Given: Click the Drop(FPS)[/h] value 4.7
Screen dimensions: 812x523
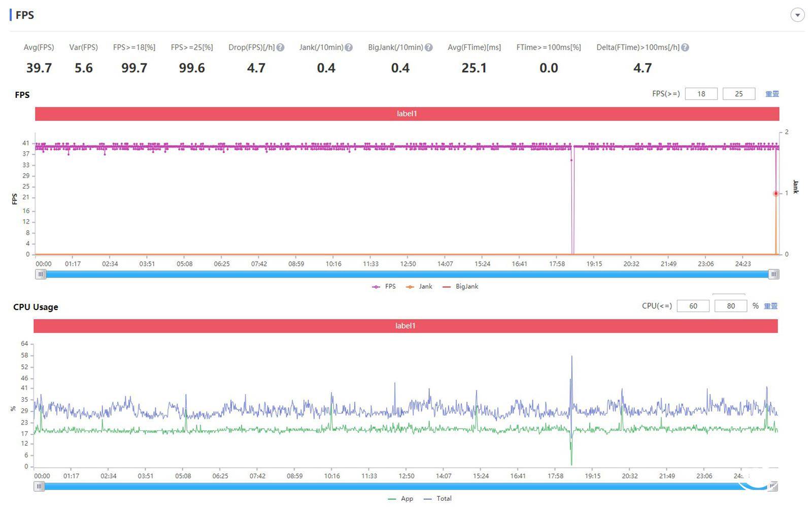Looking at the screenshot, I should (x=256, y=68).
